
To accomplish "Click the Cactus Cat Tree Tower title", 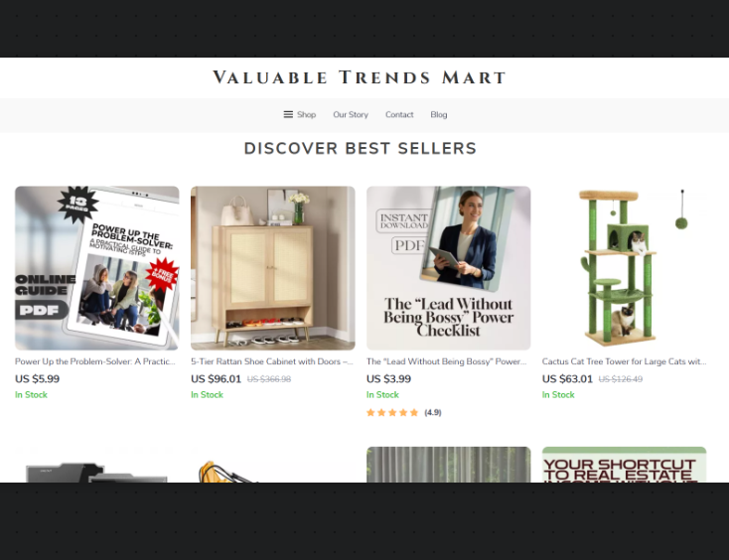I will coord(624,361).
